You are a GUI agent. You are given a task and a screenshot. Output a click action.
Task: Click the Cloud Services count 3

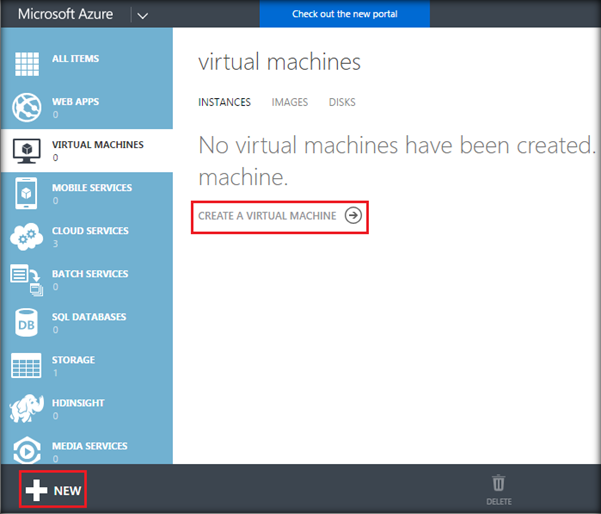click(x=56, y=243)
